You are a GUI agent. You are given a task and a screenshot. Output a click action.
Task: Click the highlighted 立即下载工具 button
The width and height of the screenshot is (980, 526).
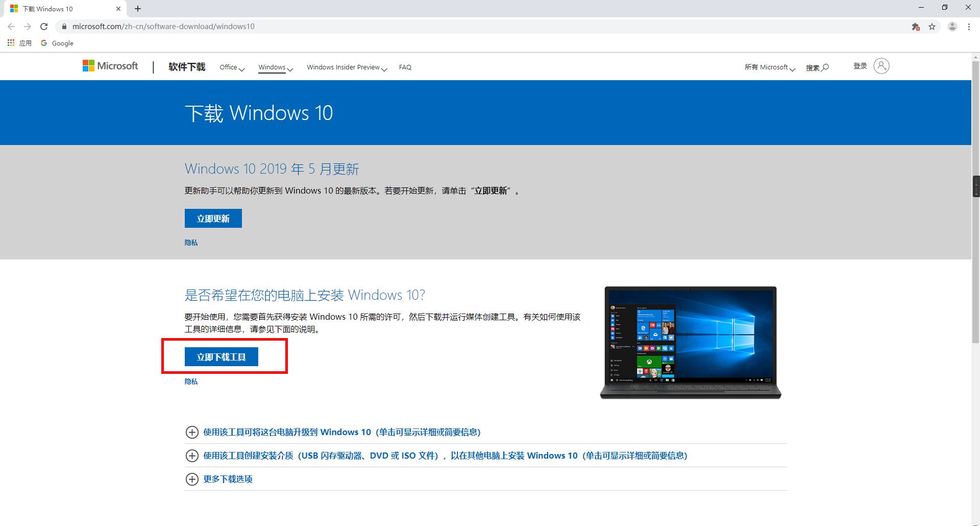(220, 356)
